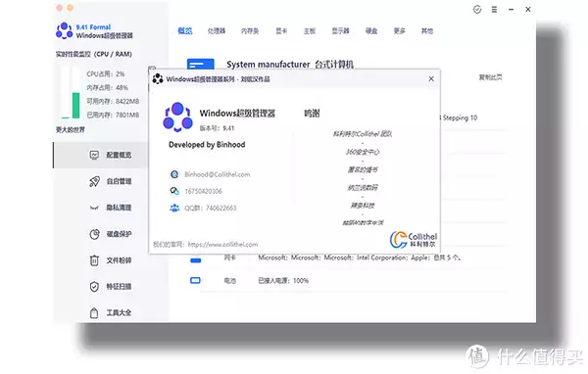The width and height of the screenshot is (588, 374).
Task: Select the 隐私清理 sidebar icon
Action: coord(94,208)
